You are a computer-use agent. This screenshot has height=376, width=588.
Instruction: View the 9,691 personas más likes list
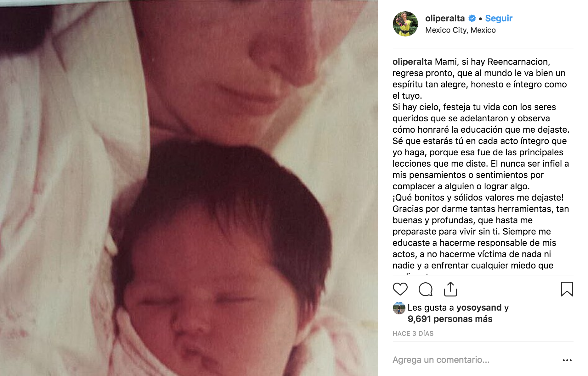pos(450,319)
